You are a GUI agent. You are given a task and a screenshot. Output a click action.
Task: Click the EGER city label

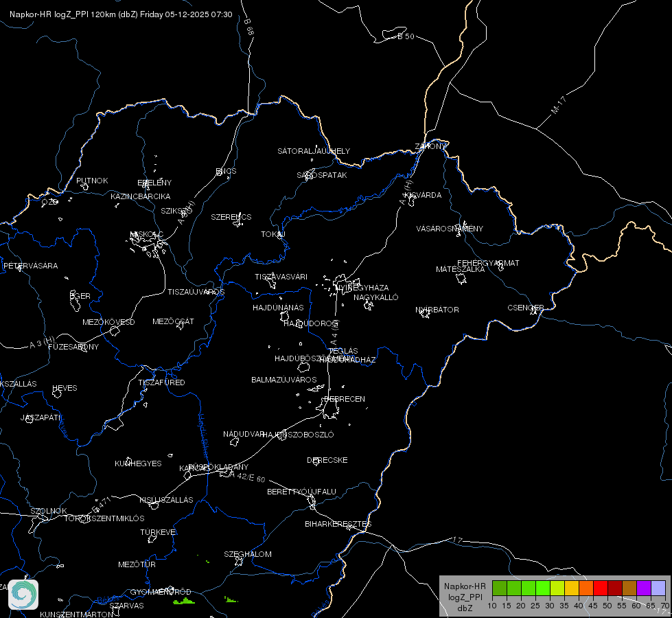point(80,296)
